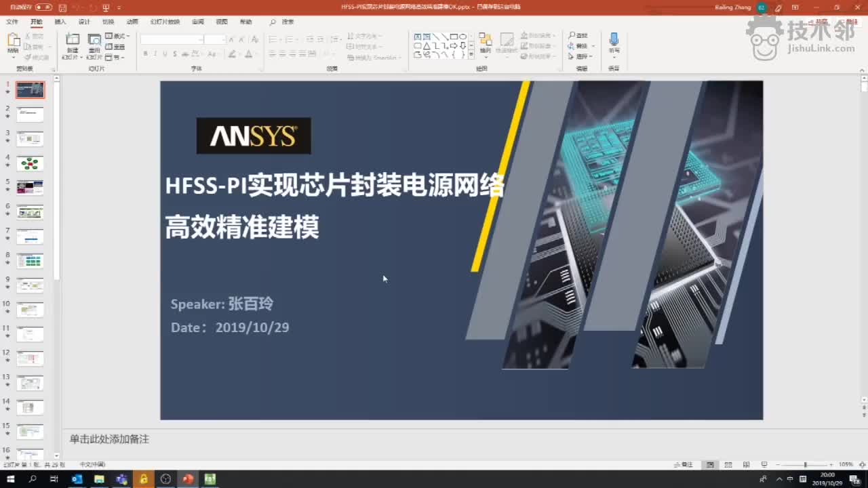
Task: Select slide 5 thumbnail
Action: click(x=30, y=188)
